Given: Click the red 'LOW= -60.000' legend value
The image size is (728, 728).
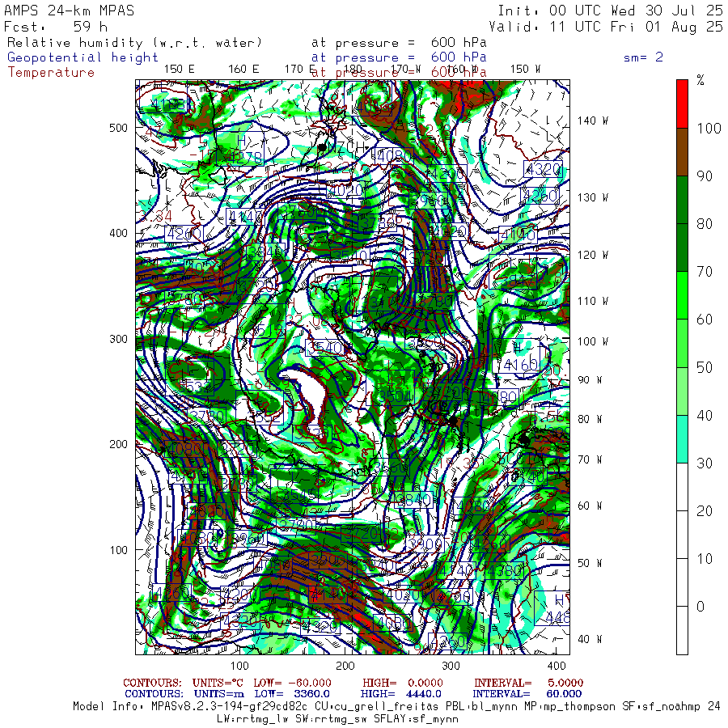Looking at the screenshot, I should 292,683.
